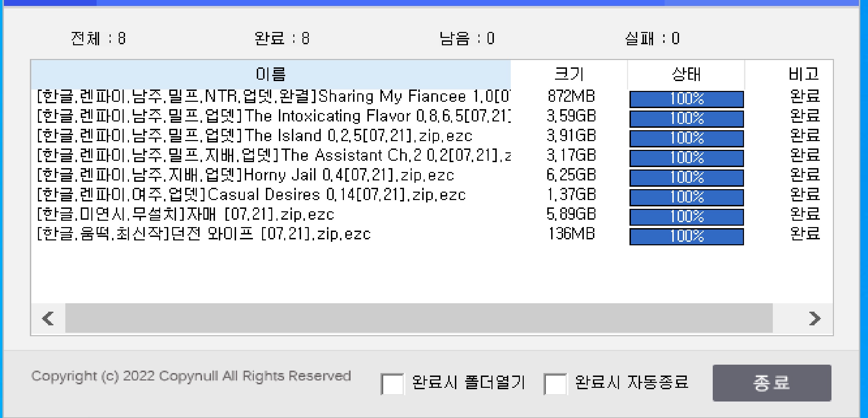
Task: Click the horizontal scrollbar thumb
Action: pos(419,318)
